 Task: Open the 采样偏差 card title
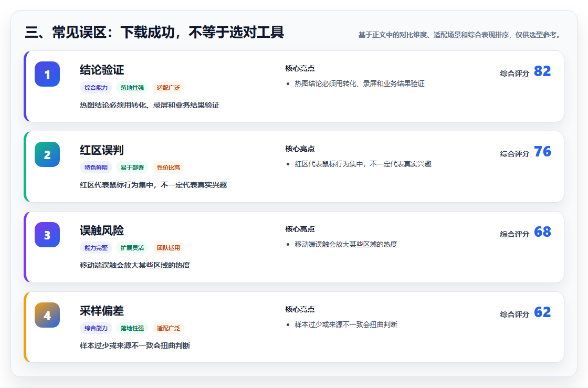click(102, 311)
